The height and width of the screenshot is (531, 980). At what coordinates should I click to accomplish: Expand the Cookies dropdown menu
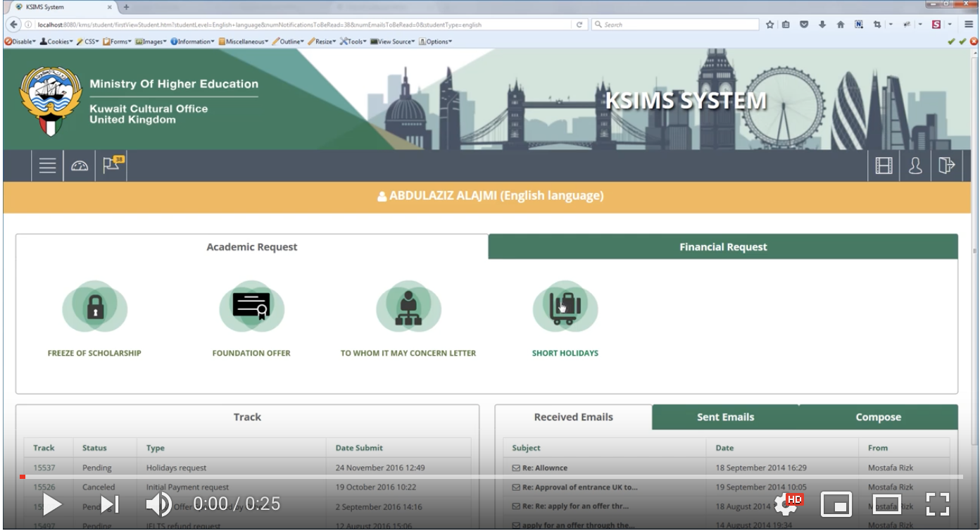coord(56,42)
